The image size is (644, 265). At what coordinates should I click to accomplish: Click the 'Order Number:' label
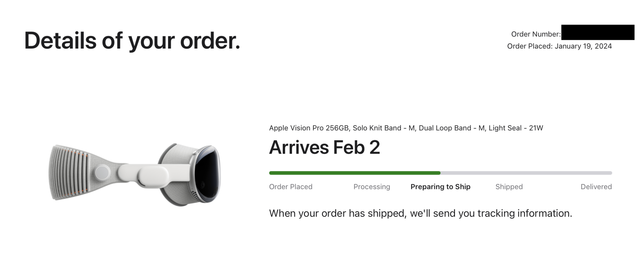536,34
